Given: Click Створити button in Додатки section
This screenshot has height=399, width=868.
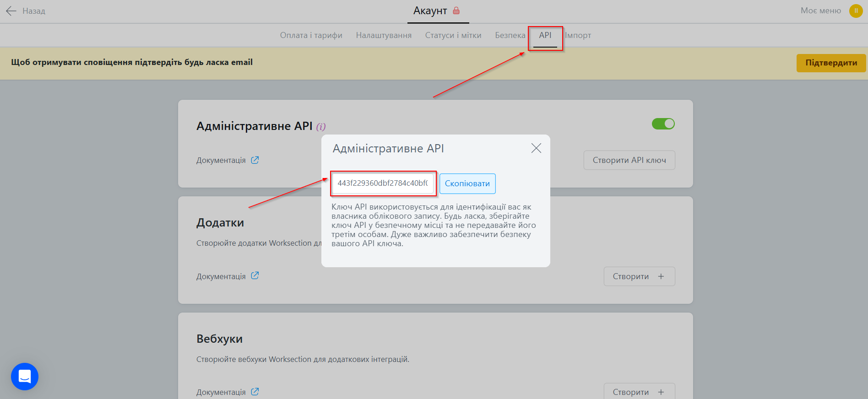Looking at the screenshot, I should point(640,276).
